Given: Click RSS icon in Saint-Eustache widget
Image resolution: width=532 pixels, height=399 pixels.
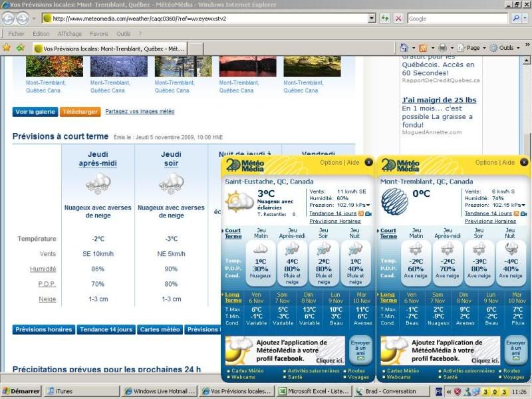Looking at the screenshot, I should point(361,213).
